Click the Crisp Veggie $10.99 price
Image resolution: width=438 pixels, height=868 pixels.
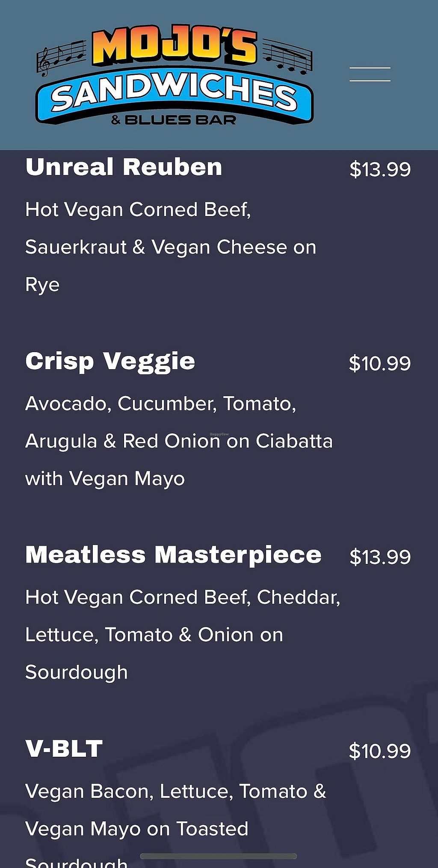click(379, 364)
